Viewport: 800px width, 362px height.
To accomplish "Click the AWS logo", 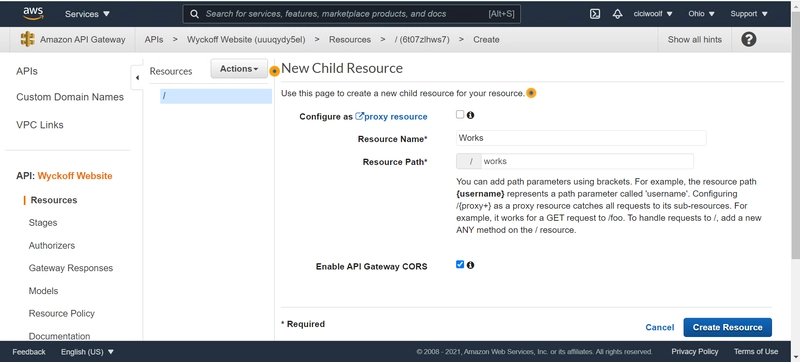I will tap(33, 14).
